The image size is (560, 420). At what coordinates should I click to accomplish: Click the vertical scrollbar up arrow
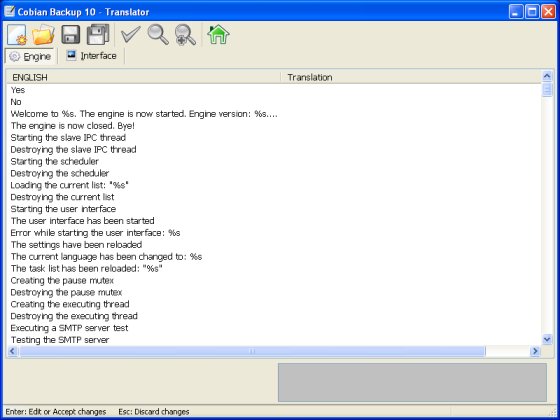click(547, 76)
